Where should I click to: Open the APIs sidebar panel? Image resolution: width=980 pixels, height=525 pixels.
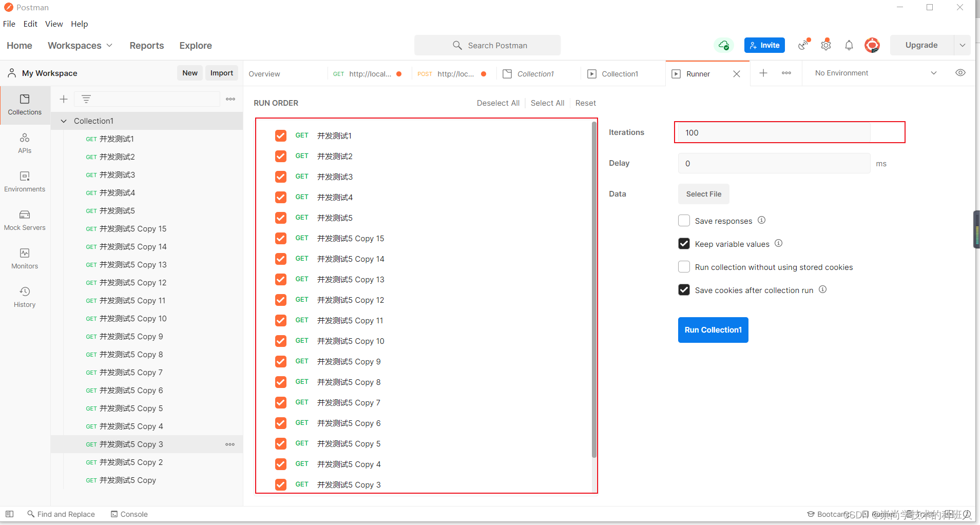(25, 143)
